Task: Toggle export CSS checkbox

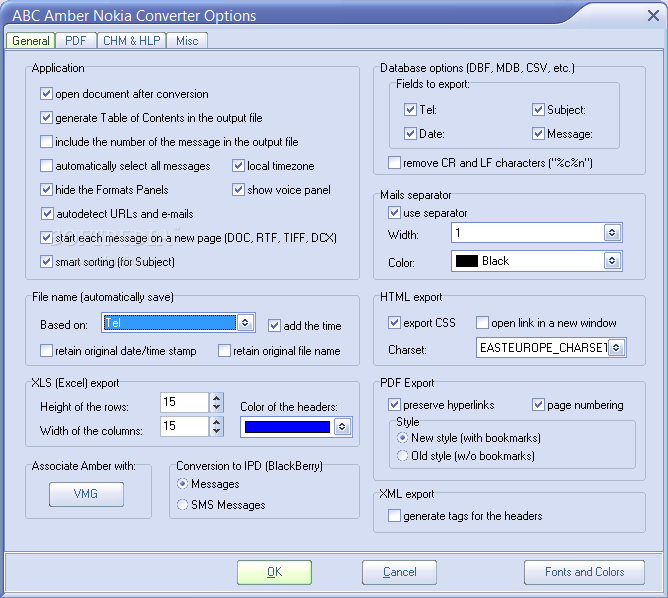Action: pyautogui.click(x=394, y=323)
